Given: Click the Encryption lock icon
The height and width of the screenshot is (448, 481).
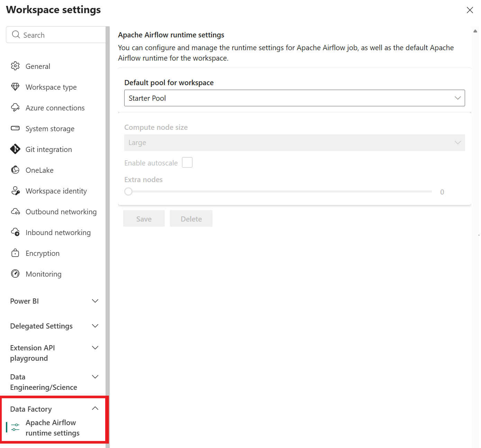Looking at the screenshot, I should click(15, 253).
